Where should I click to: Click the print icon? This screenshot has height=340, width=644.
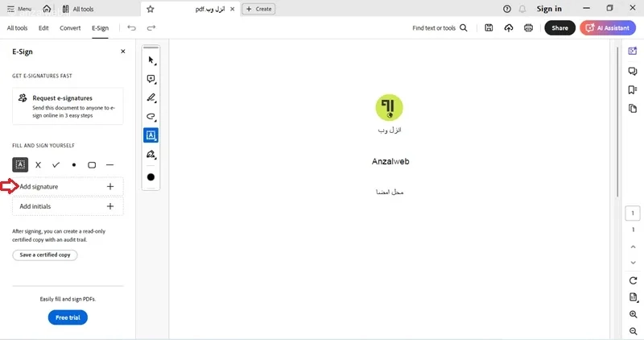point(528,28)
